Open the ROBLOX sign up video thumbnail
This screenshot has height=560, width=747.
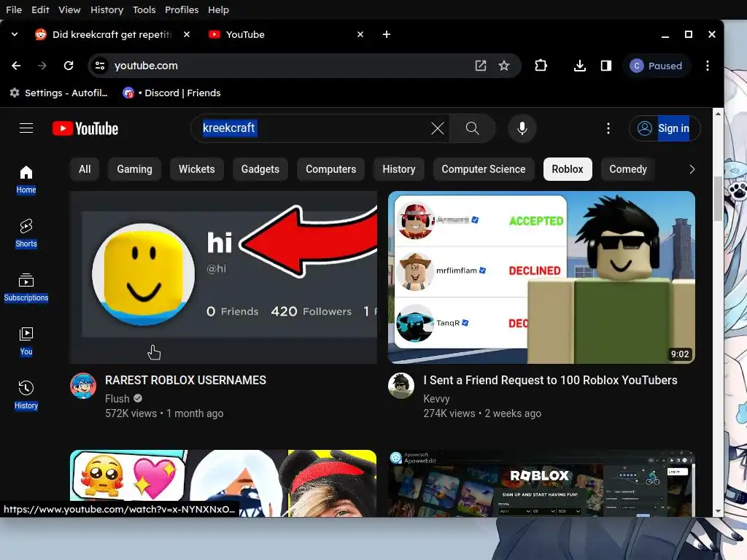click(x=541, y=483)
